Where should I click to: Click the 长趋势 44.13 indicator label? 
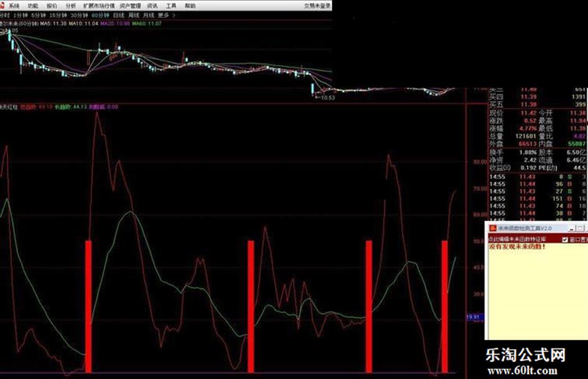tap(71, 107)
